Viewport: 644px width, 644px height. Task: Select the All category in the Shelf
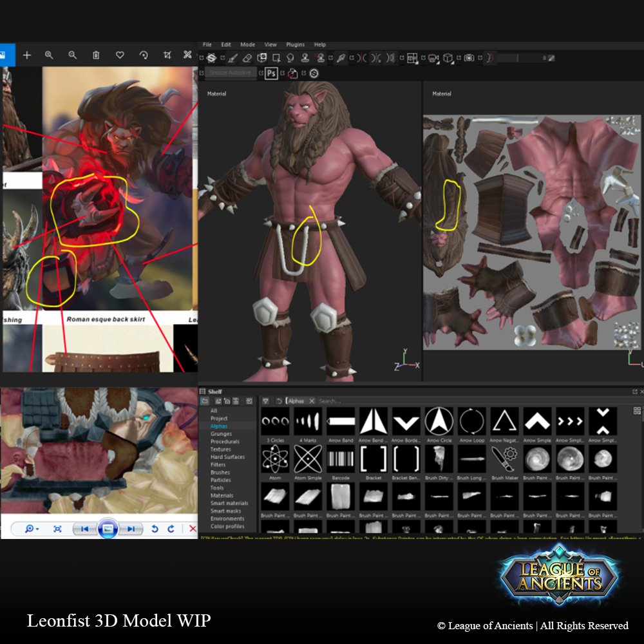tap(214, 411)
